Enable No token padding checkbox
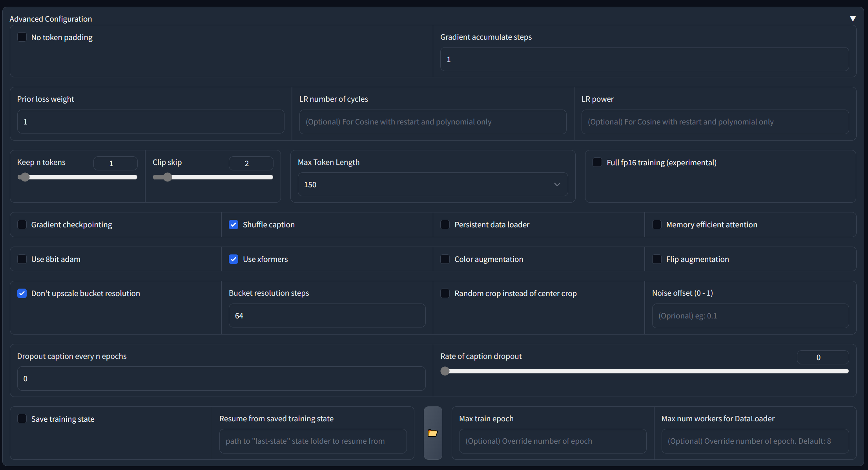This screenshot has height=470, width=868. point(22,37)
